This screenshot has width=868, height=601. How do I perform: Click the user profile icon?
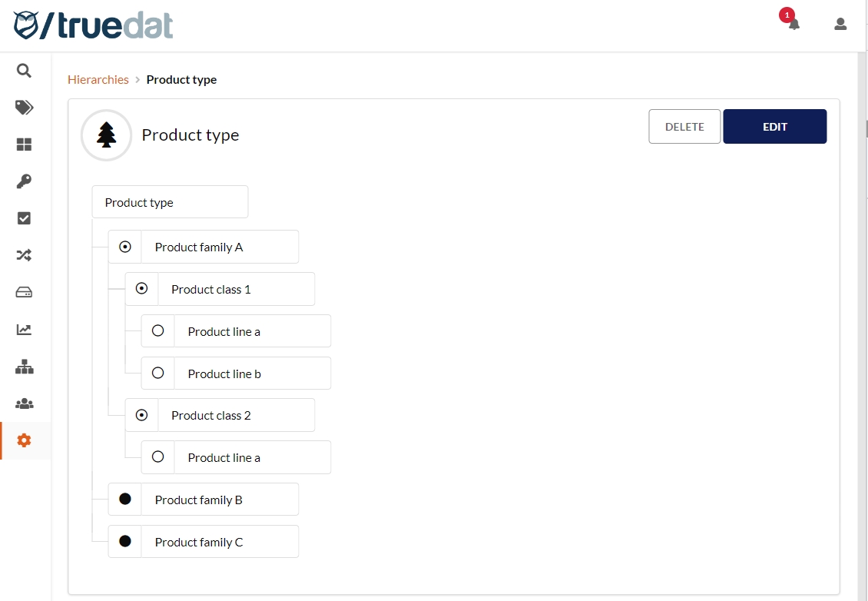(x=840, y=24)
